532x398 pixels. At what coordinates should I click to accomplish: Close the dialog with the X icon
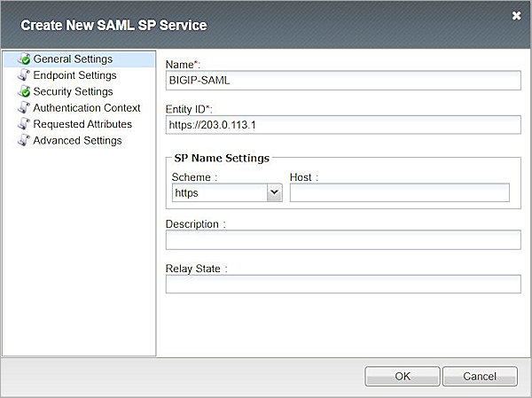516,15
